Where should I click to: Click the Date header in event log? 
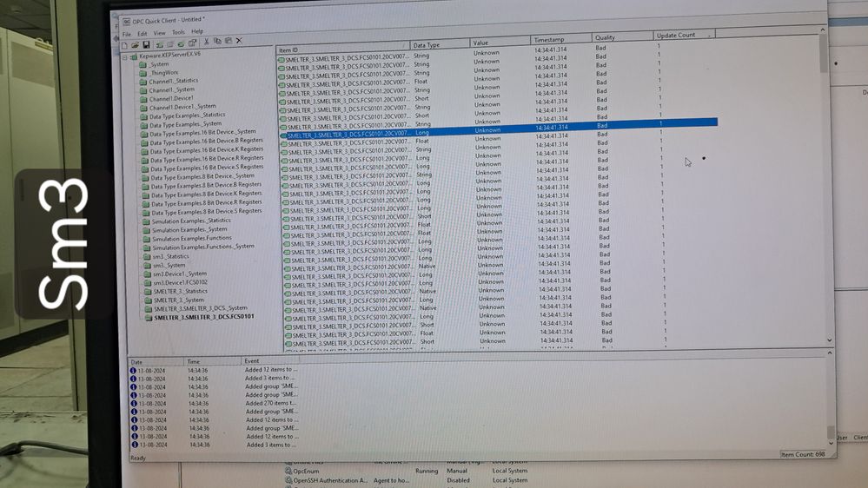click(x=156, y=362)
